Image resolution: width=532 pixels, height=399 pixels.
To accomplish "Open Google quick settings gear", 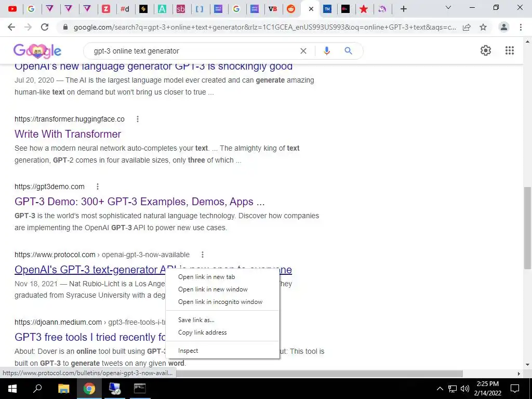I will pos(486,50).
